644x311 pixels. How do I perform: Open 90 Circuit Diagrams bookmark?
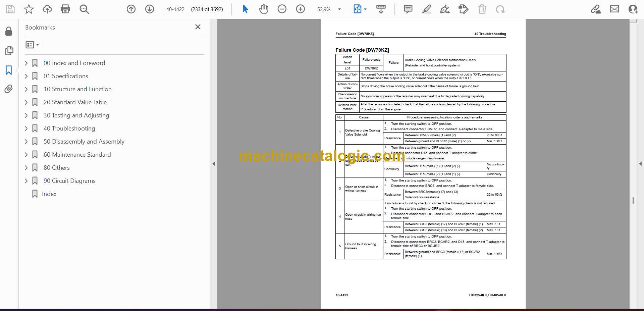pyautogui.click(x=69, y=181)
